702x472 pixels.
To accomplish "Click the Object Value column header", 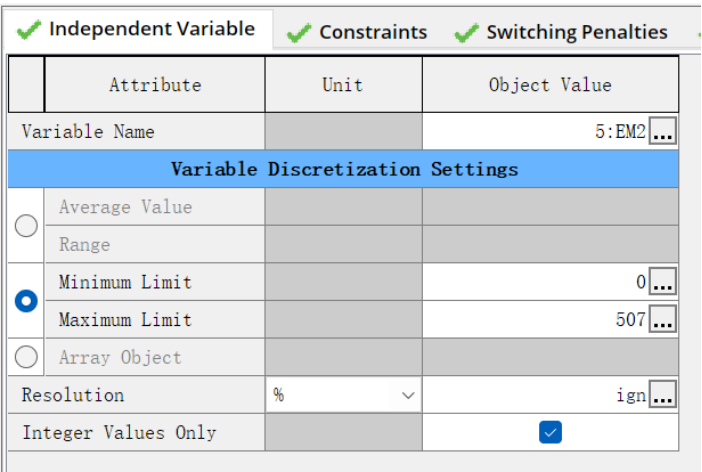I will point(550,85).
